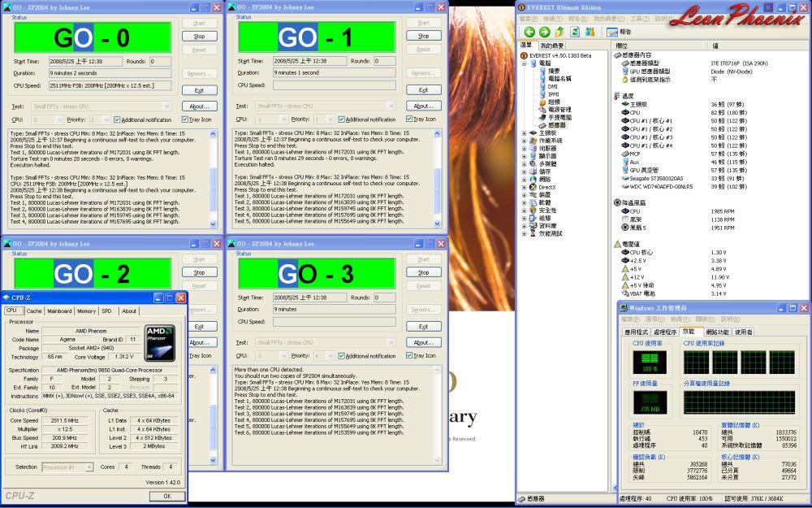
Task: Click the Duration field in GO - 3 window
Action: (x=334, y=310)
